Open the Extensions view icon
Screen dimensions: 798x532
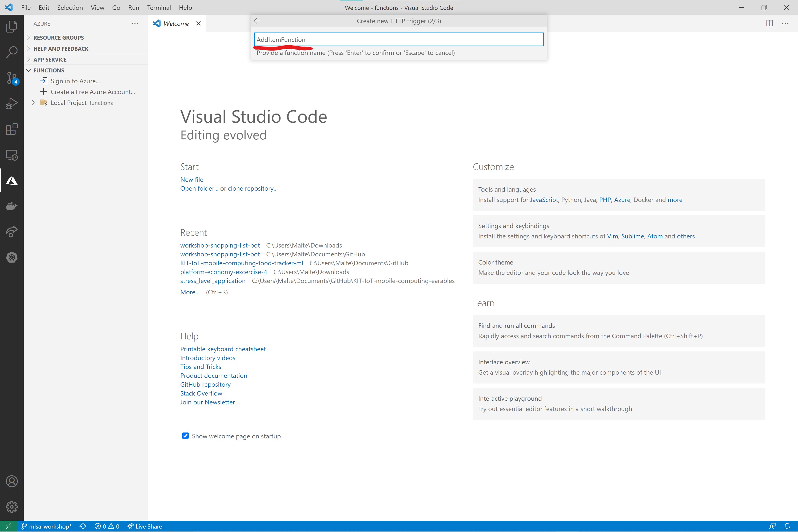(x=12, y=129)
